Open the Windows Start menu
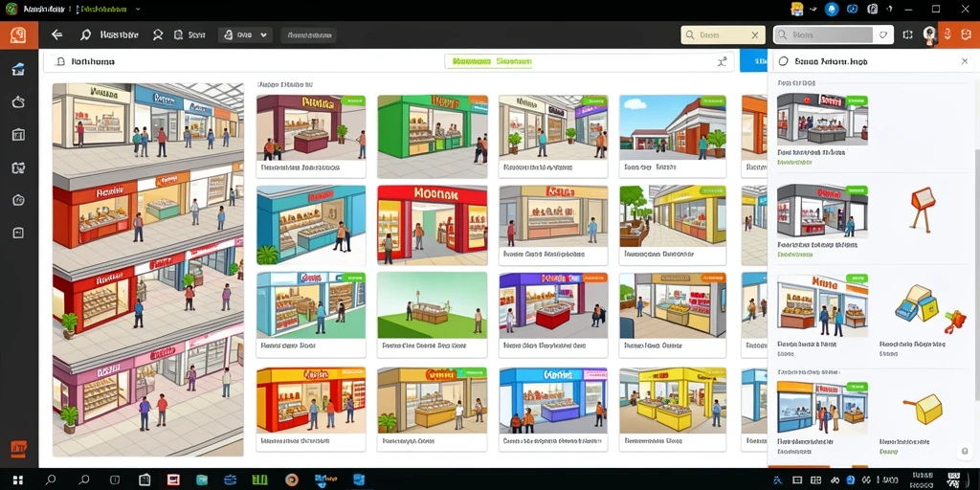 (18, 480)
